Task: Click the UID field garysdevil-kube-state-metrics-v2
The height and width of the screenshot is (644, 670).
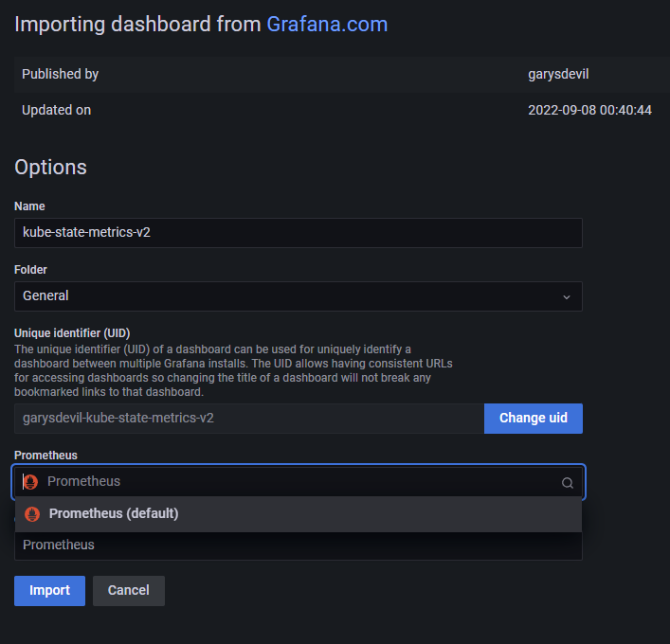Action: tap(249, 419)
